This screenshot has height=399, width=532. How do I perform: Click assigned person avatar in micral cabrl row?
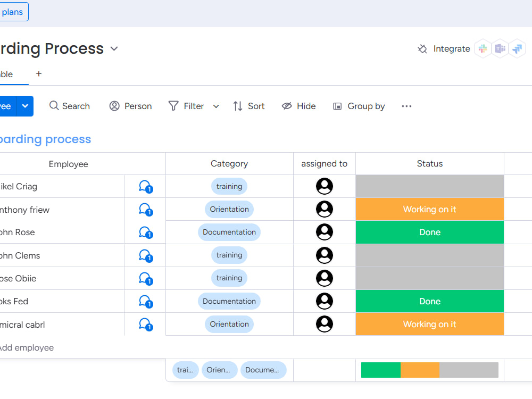[x=325, y=324]
